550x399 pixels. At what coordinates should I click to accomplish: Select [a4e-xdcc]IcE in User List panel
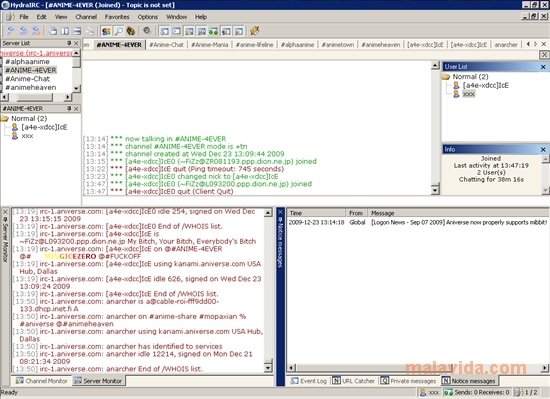(x=485, y=85)
